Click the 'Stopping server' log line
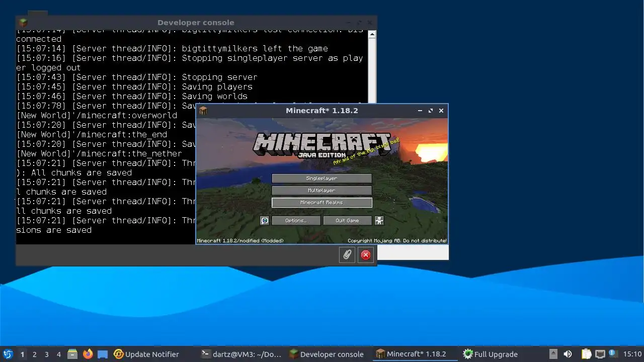The height and width of the screenshot is (362, 644). pos(137,77)
